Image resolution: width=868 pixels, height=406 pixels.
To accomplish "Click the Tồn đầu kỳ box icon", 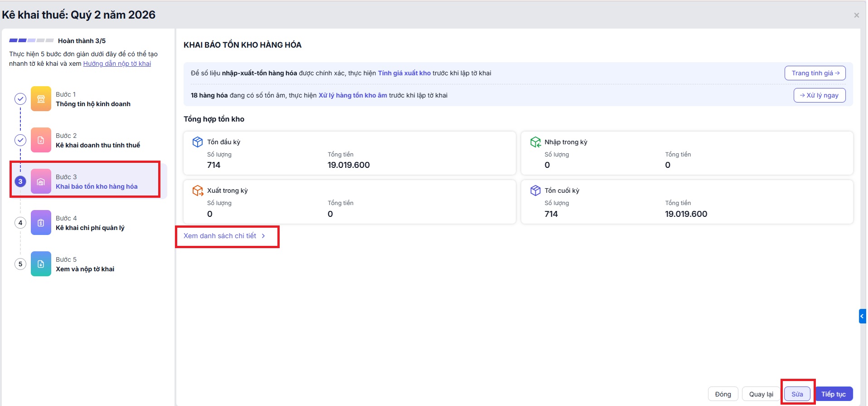I will [x=198, y=142].
